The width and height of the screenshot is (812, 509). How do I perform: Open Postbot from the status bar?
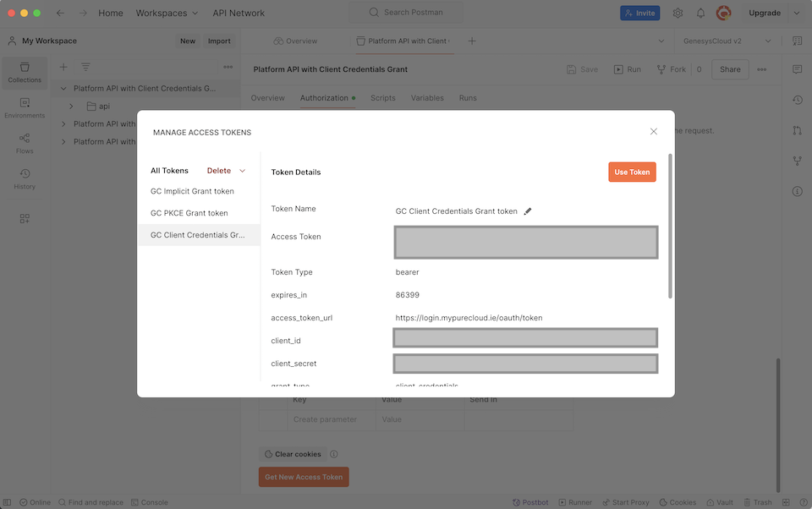point(530,501)
